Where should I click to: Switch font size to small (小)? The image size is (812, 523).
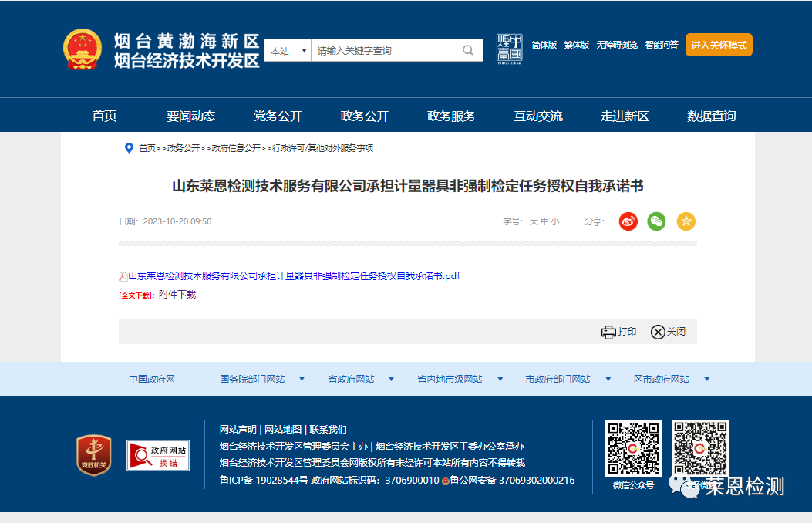coord(554,222)
